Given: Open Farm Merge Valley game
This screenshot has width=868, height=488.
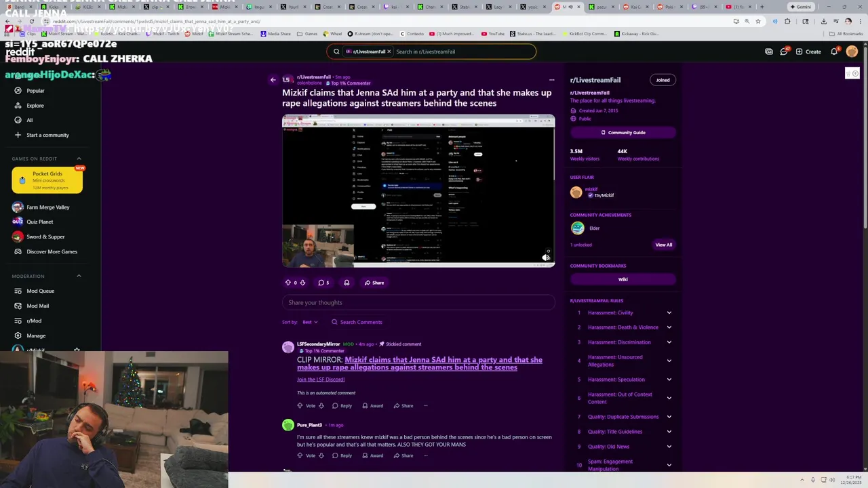Looking at the screenshot, I should point(47,207).
